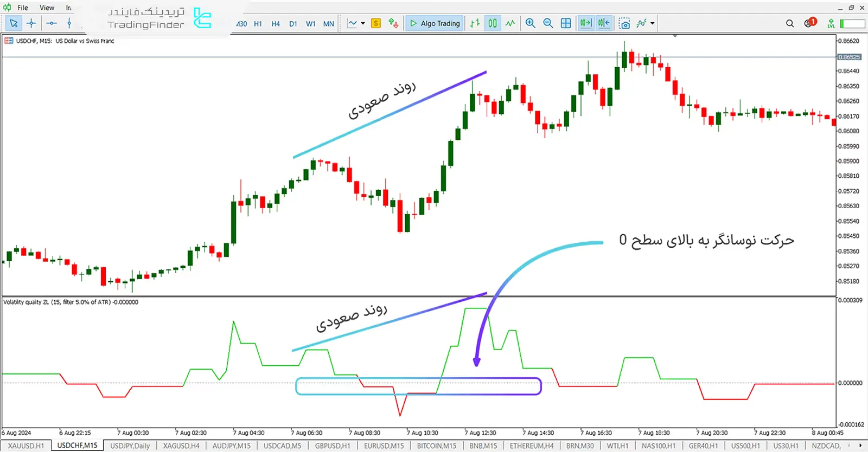
Task: Expand the indicators dropdown arrow
Action: coord(652,23)
